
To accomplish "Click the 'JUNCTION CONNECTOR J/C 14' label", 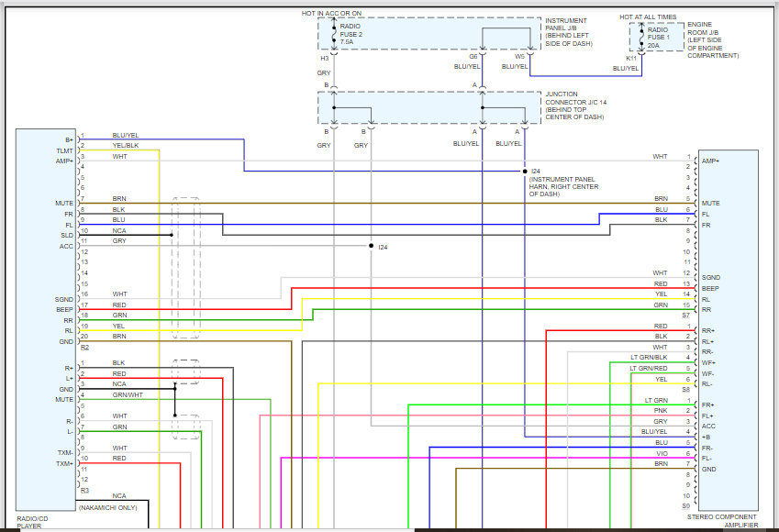I will pyautogui.click(x=576, y=105).
